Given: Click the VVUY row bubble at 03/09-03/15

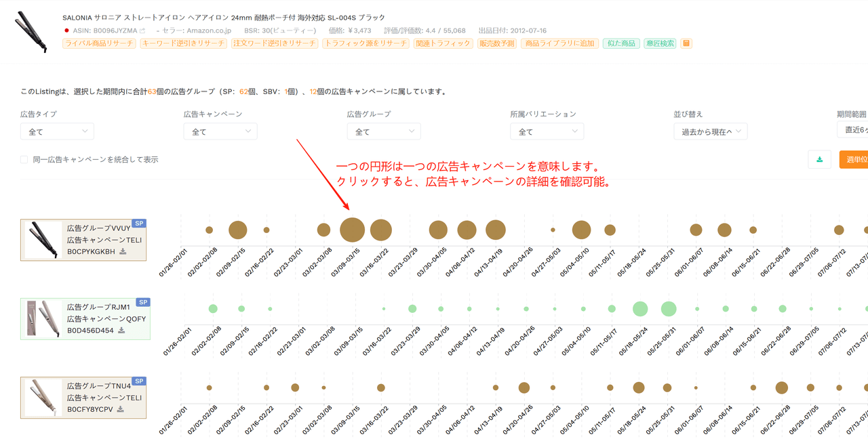Looking at the screenshot, I should point(352,230).
